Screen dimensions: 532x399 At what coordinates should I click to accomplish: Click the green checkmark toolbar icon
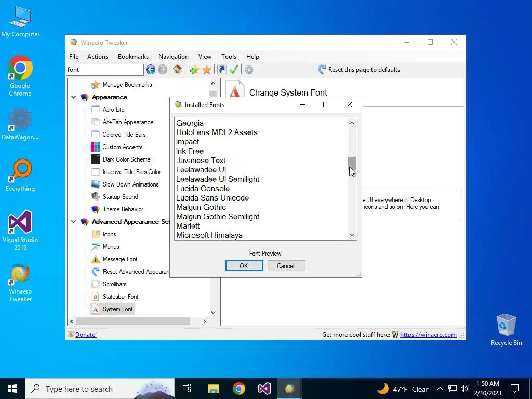[234, 70]
